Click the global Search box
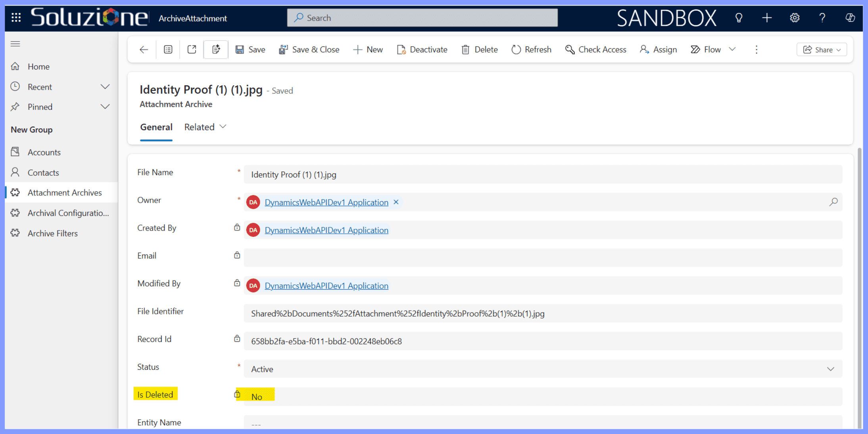The width and height of the screenshot is (868, 434). (422, 18)
